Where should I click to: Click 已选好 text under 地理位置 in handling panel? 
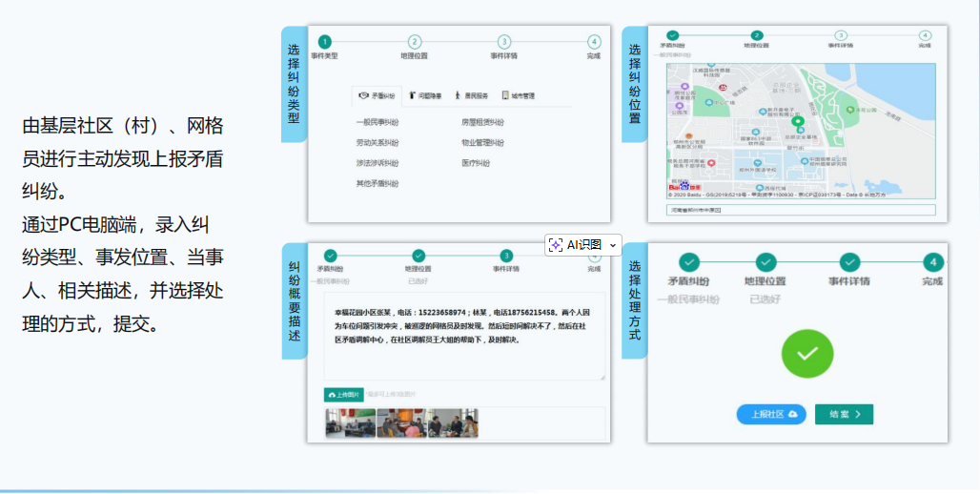(766, 299)
